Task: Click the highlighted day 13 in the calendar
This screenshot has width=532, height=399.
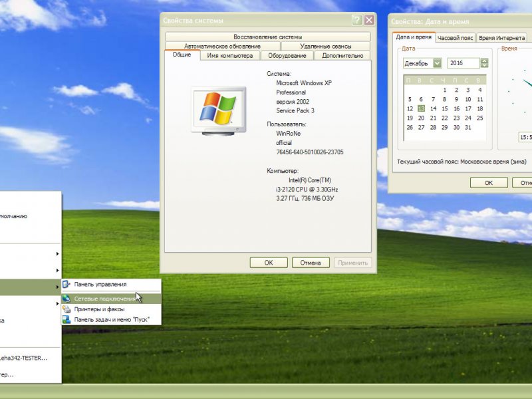Action: [x=421, y=108]
